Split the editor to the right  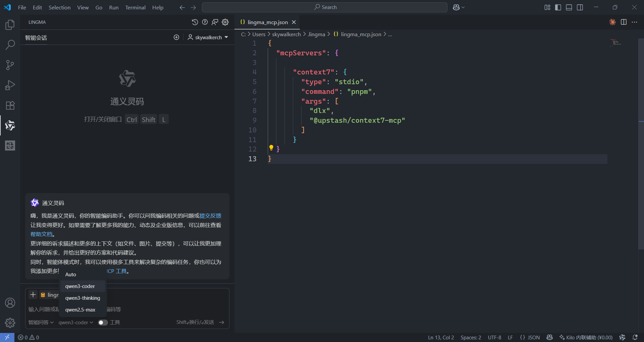pos(624,22)
